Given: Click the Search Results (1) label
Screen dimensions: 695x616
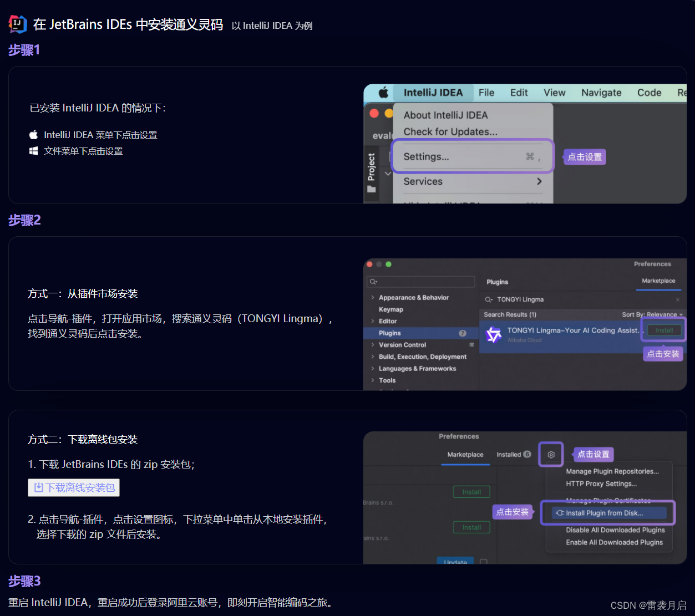Looking at the screenshot, I should click(x=510, y=314).
